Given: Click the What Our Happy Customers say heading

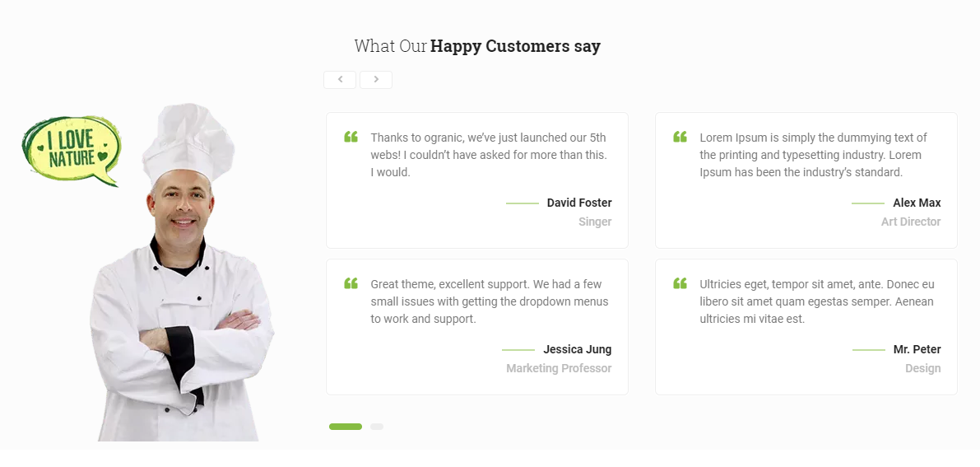Looking at the screenshot, I should click(x=477, y=46).
